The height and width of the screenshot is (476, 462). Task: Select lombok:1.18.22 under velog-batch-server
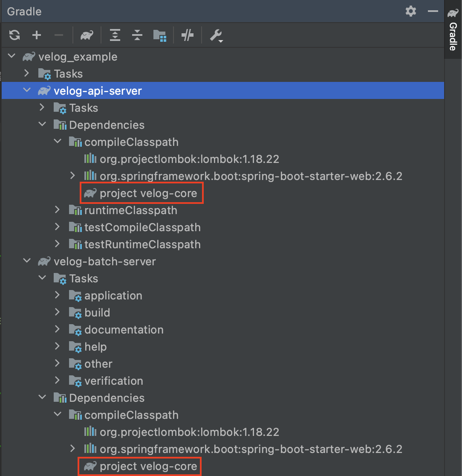click(222, 432)
